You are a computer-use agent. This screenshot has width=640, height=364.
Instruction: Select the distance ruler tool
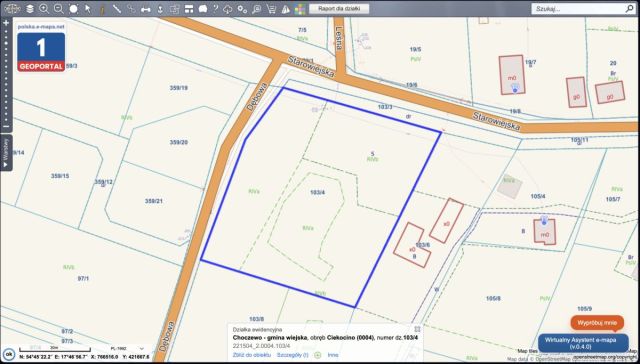(x=146, y=9)
